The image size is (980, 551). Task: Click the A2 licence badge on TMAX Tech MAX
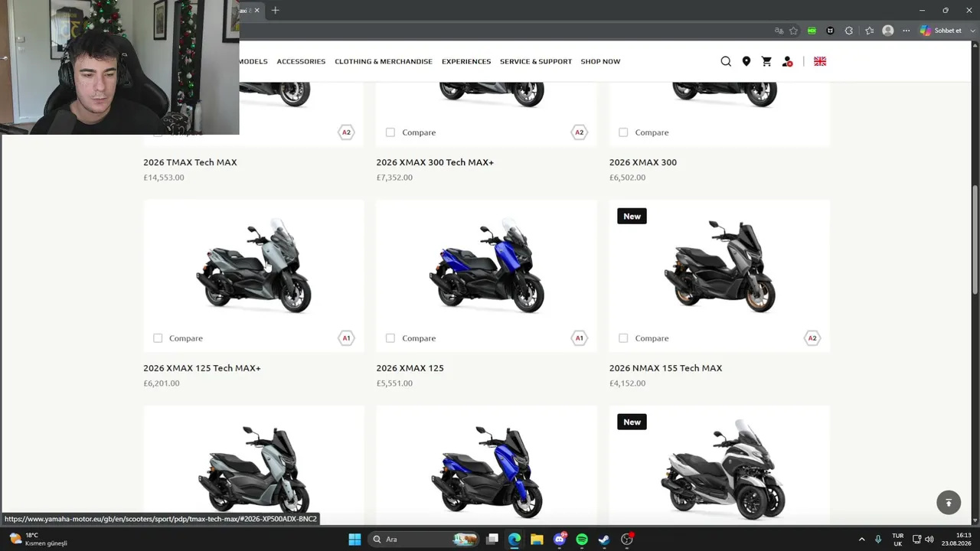[346, 132]
